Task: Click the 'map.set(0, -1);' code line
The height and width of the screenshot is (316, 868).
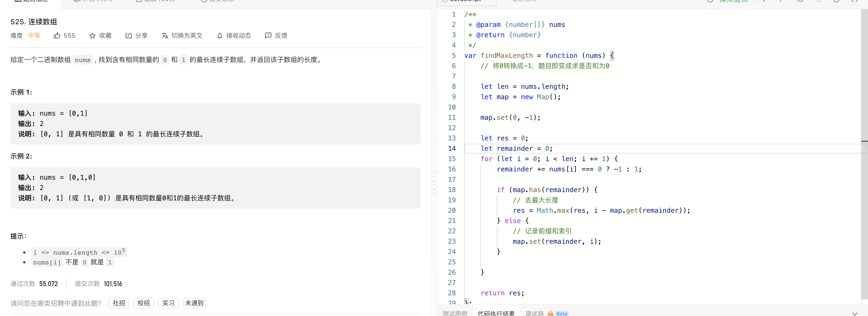Action: tap(510, 117)
